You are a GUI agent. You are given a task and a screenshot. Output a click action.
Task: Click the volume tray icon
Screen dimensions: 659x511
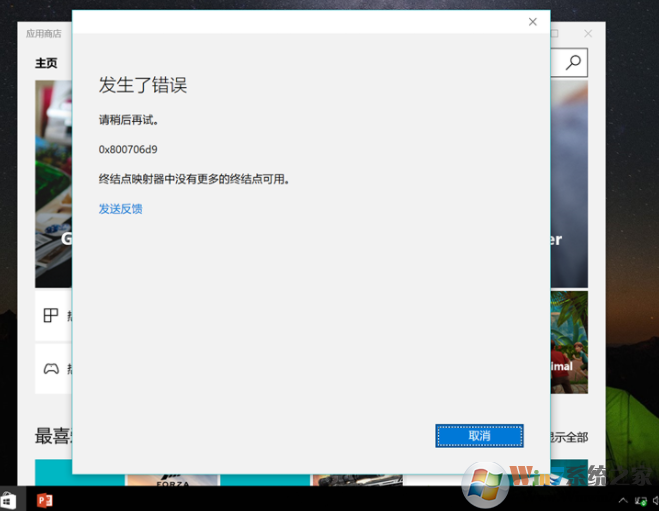656,500
